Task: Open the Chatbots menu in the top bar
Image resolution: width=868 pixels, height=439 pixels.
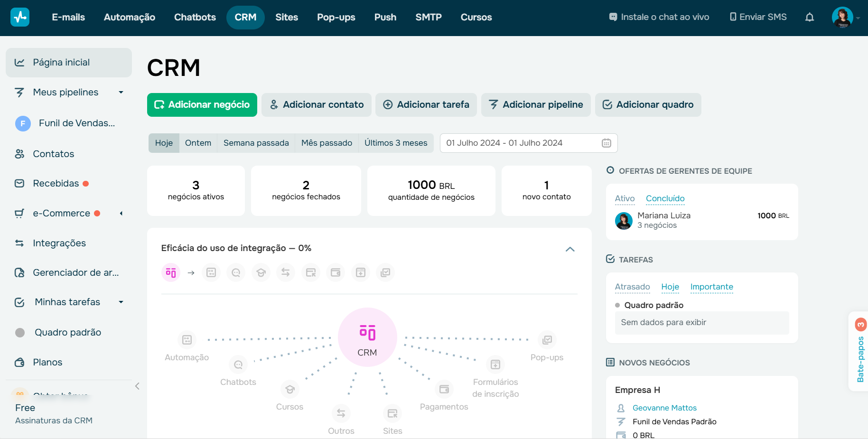Action: point(195,17)
